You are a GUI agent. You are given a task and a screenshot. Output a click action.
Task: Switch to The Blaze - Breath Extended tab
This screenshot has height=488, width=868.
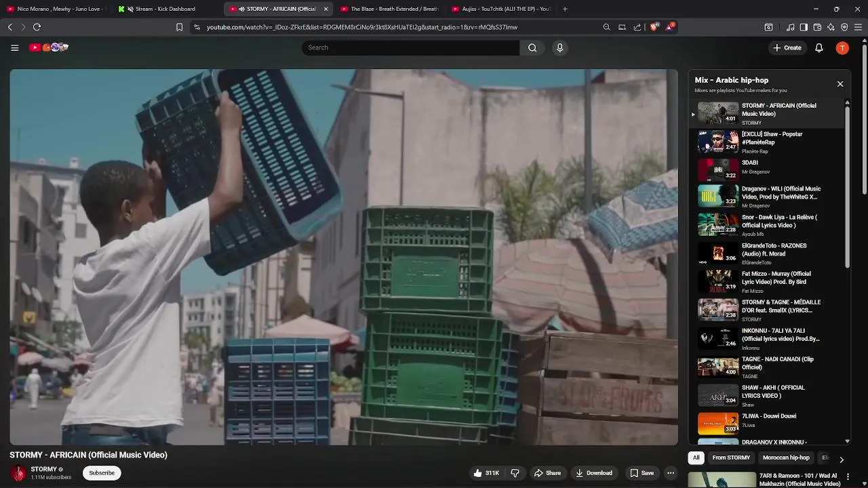click(390, 9)
